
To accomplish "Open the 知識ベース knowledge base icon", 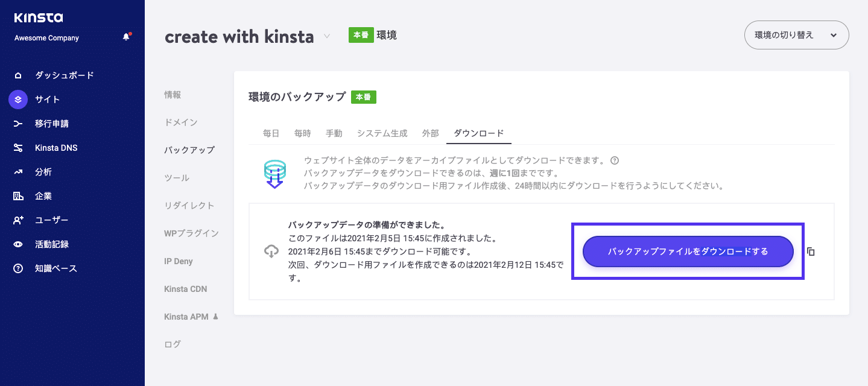I will click(x=19, y=268).
